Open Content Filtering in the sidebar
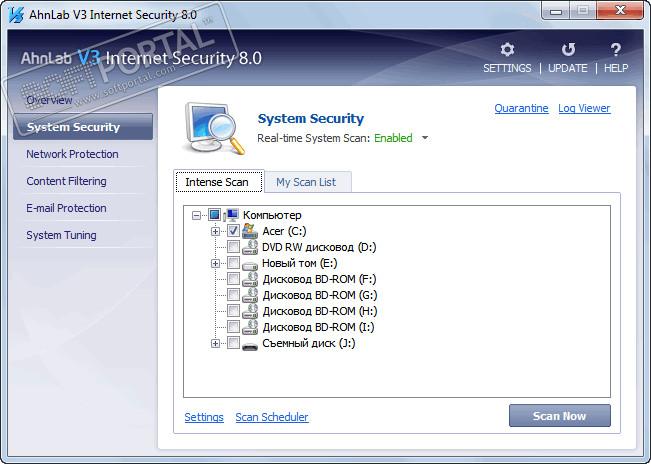 coord(66,181)
